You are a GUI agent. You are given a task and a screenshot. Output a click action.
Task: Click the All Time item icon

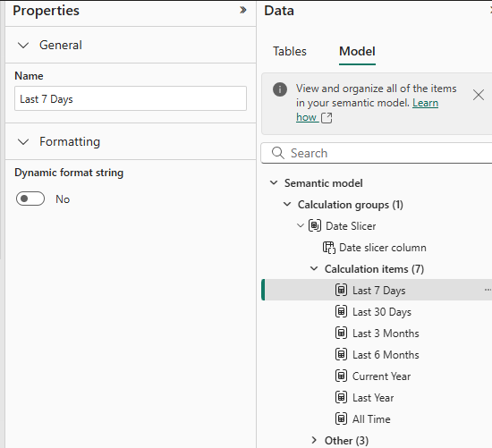tap(341, 418)
